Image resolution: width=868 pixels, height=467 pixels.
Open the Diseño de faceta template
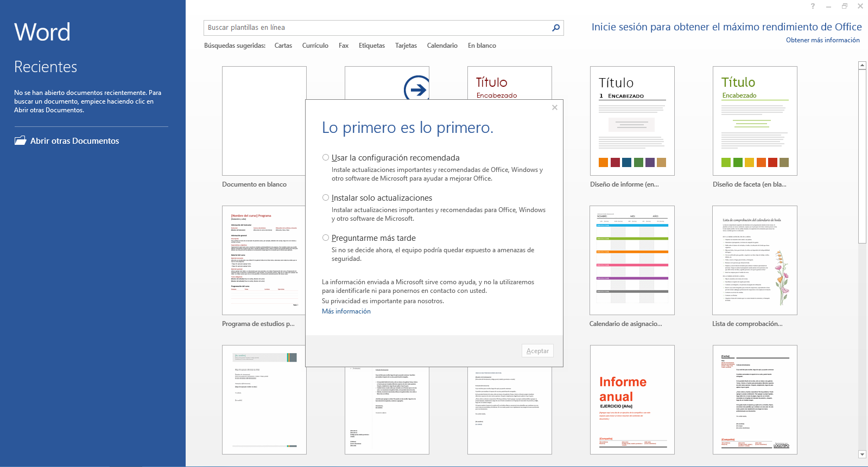point(755,121)
